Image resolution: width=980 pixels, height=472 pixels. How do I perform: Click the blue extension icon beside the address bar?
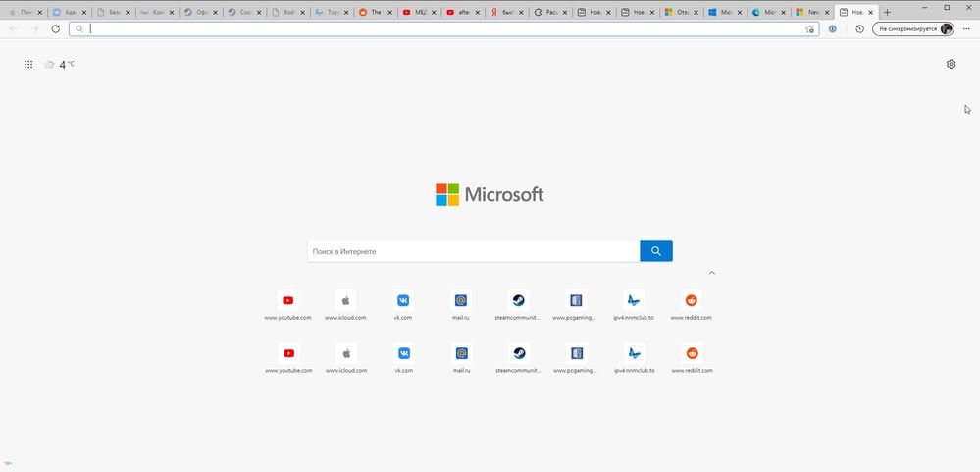point(832,28)
